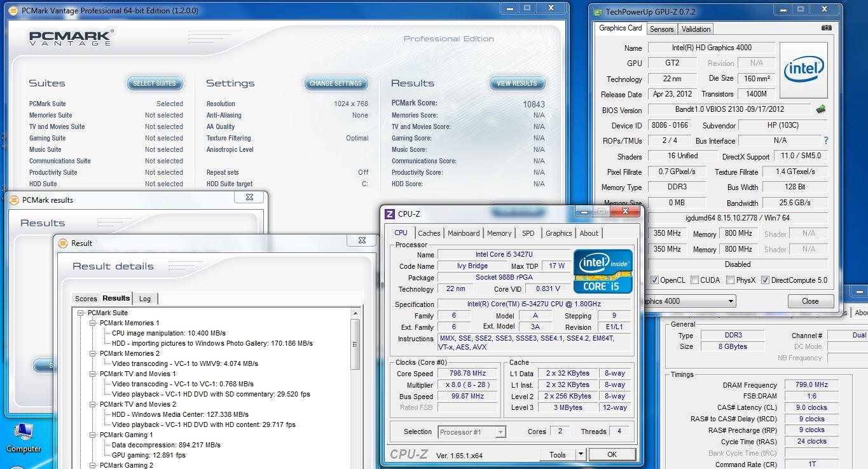Click the CPU-Z title bar icon
The height and width of the screenshot is (469, 868).
(390, 214)
